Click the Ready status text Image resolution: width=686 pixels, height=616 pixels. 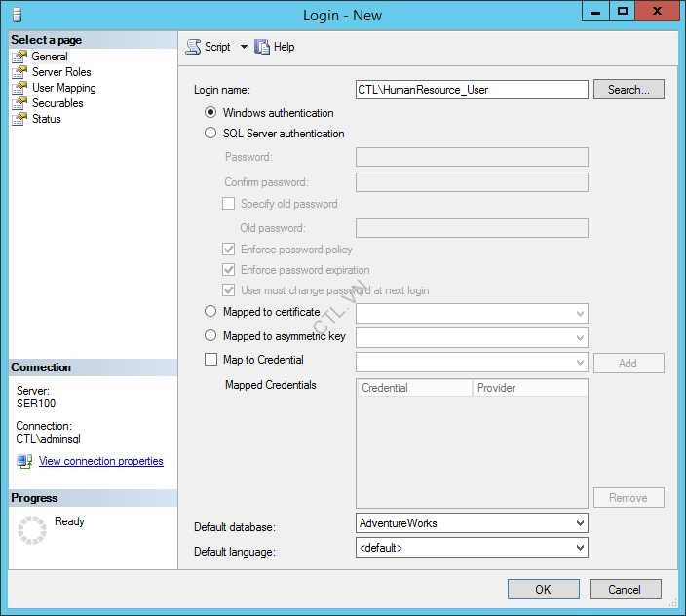69,521
